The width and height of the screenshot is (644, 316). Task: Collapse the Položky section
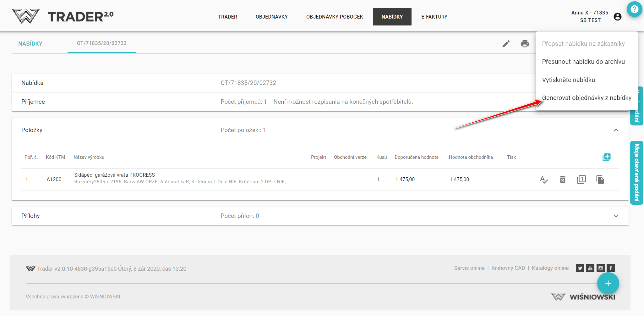(616, 130)
